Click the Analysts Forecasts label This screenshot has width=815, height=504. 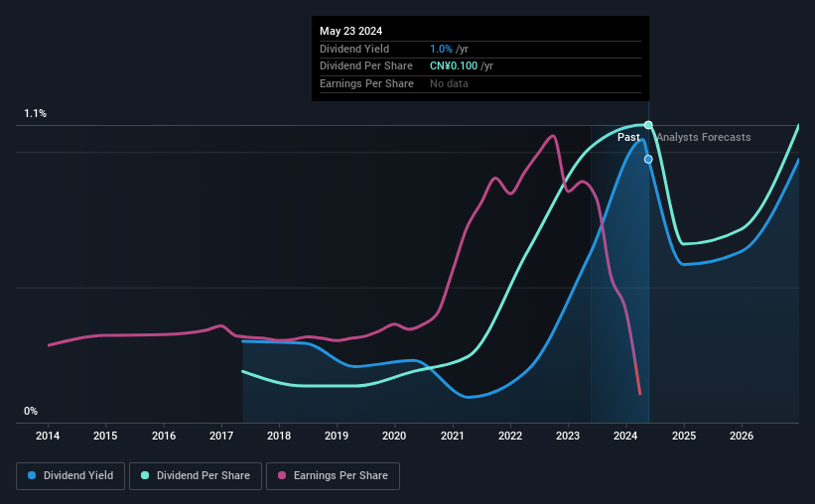tap(704, 137)
